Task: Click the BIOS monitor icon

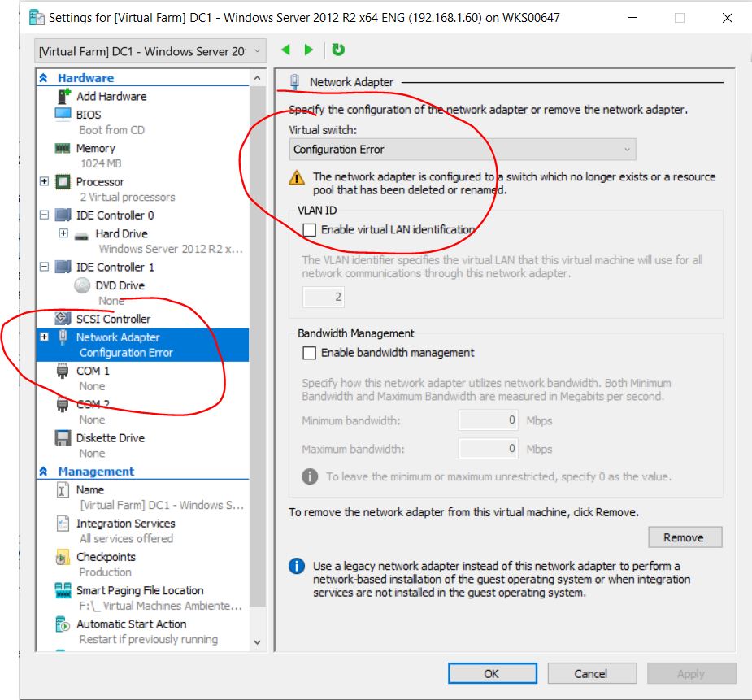Action: pyautogui.click(x=63, y=114)
